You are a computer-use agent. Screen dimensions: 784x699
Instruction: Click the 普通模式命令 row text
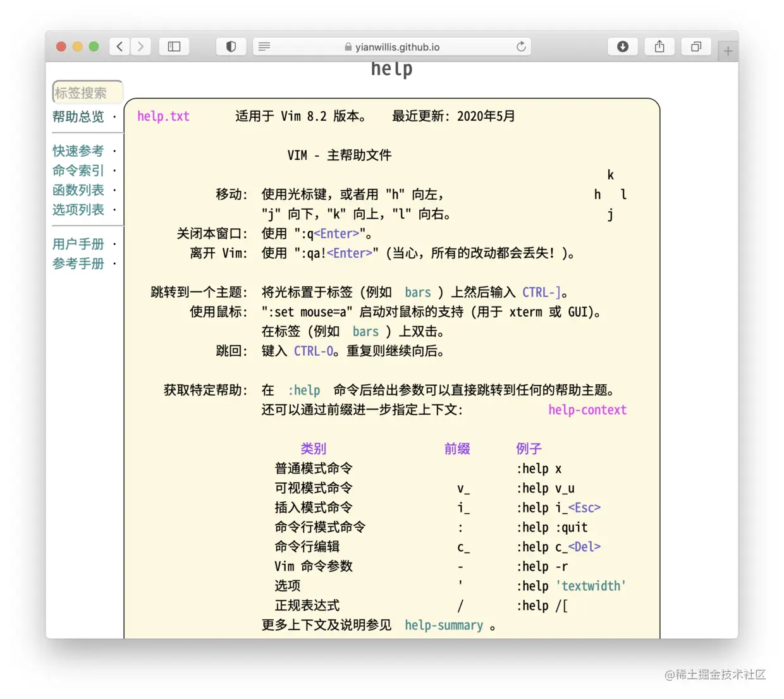click(x=314, y=469)
